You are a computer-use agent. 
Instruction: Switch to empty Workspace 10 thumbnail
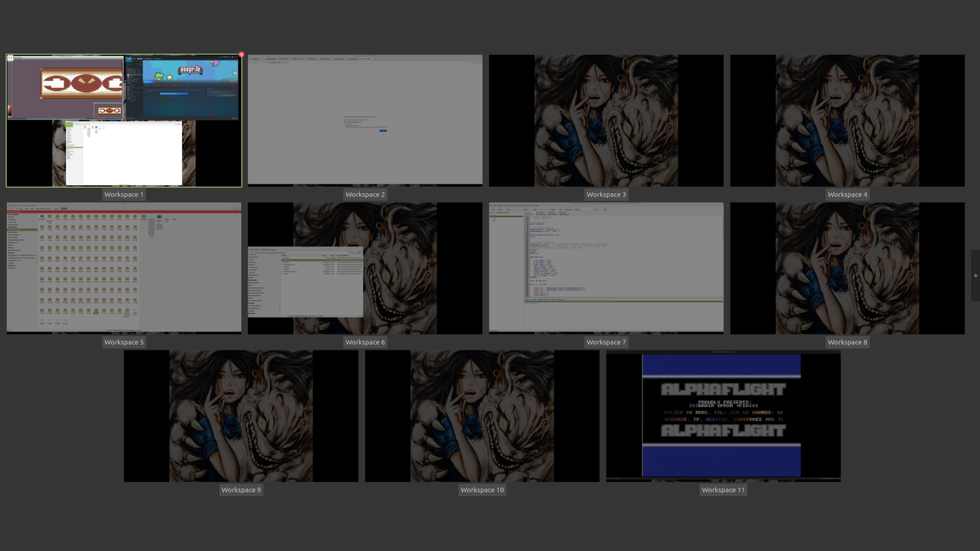tap(482, 416)
